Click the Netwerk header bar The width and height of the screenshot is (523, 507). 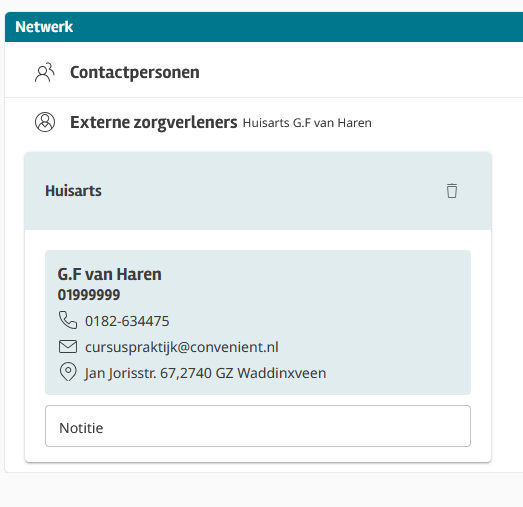coord(264,27)
